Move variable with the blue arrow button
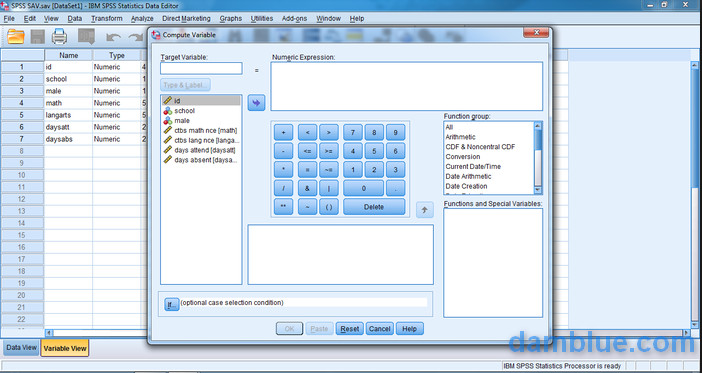The width and height of the screenshot is (702, 373). click(x=257, y=103)
